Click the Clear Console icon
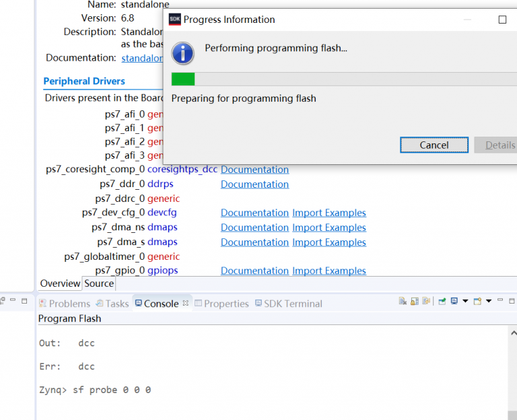 (403, 302)
